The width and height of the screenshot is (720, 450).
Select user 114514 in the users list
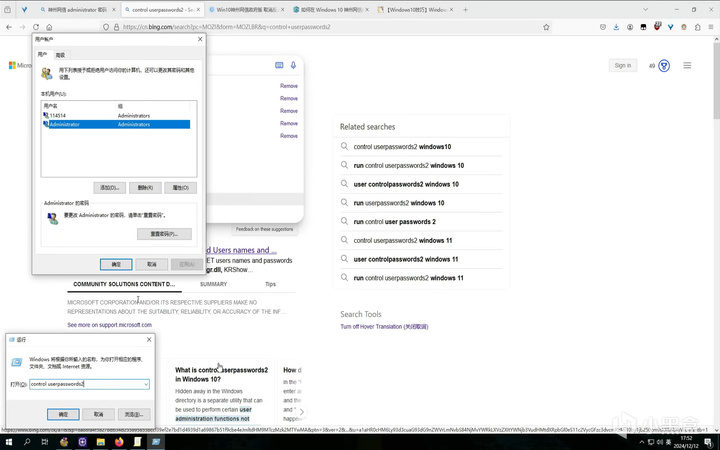pos(116,116)
